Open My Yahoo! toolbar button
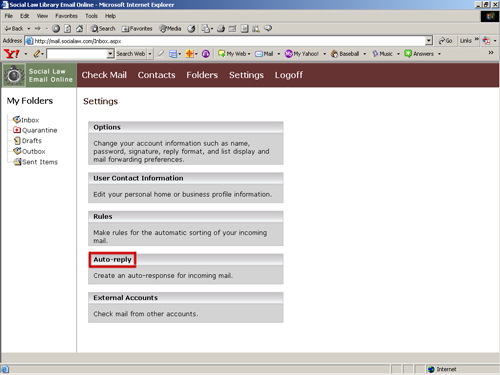 [x=302, y=54]
